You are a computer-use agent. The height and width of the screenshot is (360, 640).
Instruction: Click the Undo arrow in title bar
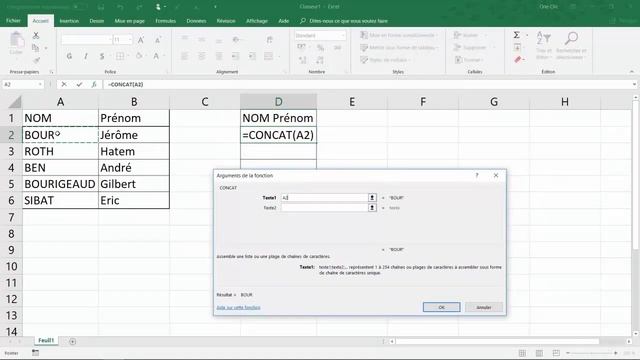tap(120, 7)
